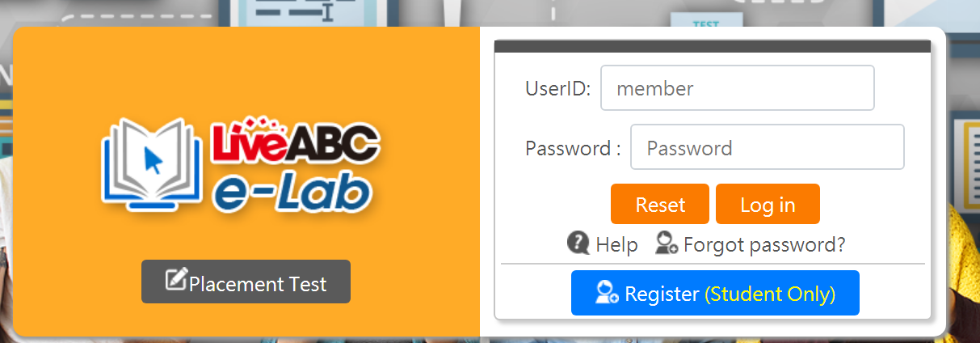Click the yellow (Student Only) text

point(770,294)
